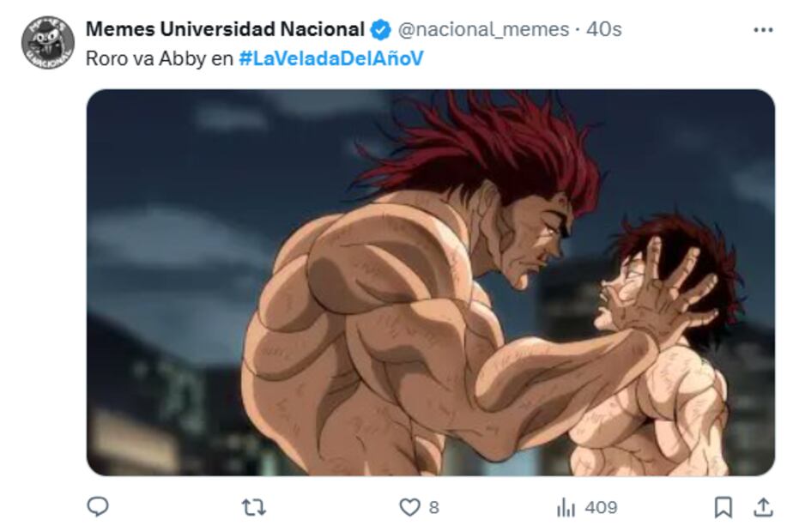Expand the three-dot more options menu
This screenshot has height=532, width=787.
click(763, 30)
